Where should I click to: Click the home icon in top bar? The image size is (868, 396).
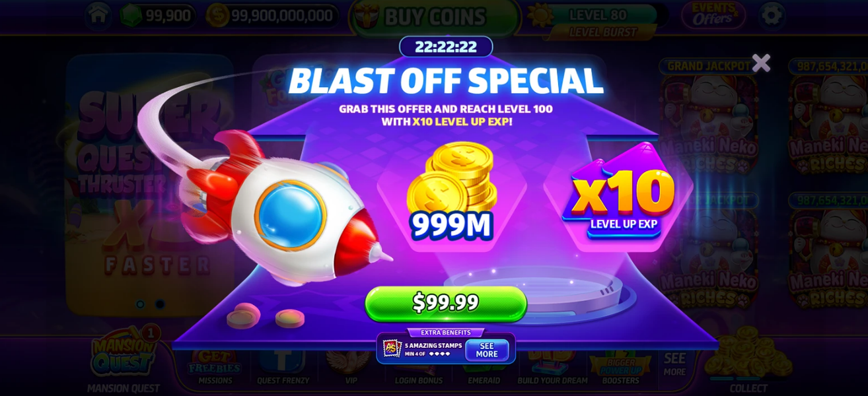[98, 15]
